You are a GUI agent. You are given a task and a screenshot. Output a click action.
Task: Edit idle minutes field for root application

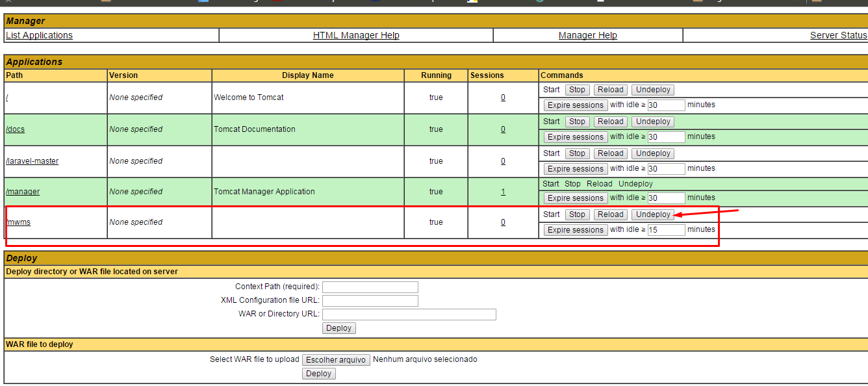pos(667,105)
